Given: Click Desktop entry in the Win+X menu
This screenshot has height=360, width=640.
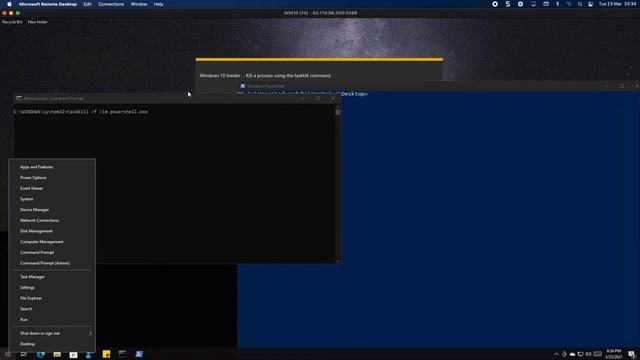Looking at the screenshot, I should coord(52,344).
